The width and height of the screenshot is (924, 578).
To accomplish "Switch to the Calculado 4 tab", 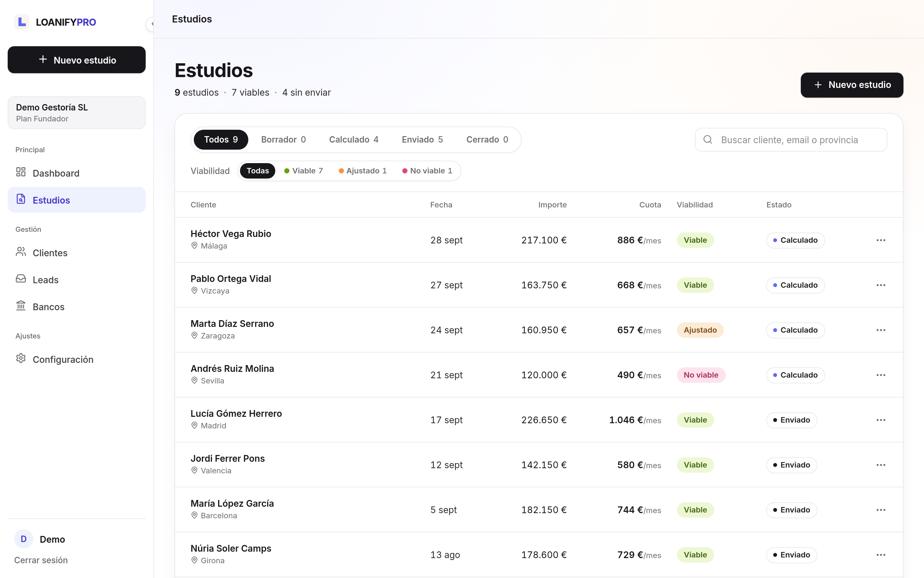I will pos(354,140).
